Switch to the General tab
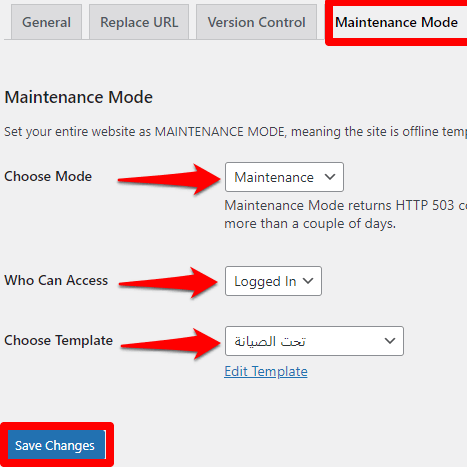The width and height of the screenshot is (467, 467). click(x=46, y=22)
